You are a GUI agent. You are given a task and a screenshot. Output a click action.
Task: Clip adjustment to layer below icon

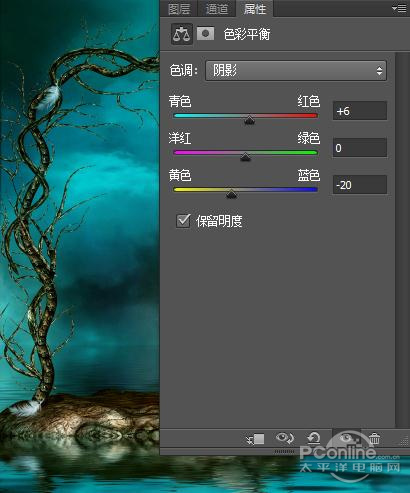[x=255, y=439]
